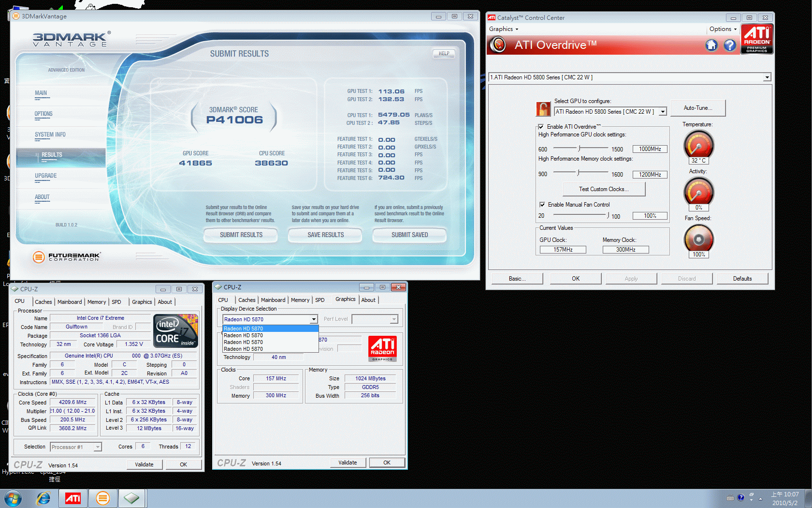The width and height of the screenshot is (812, 508).
Task: Click the Overdrive round emblem in red header
Action: coord(498,45)
